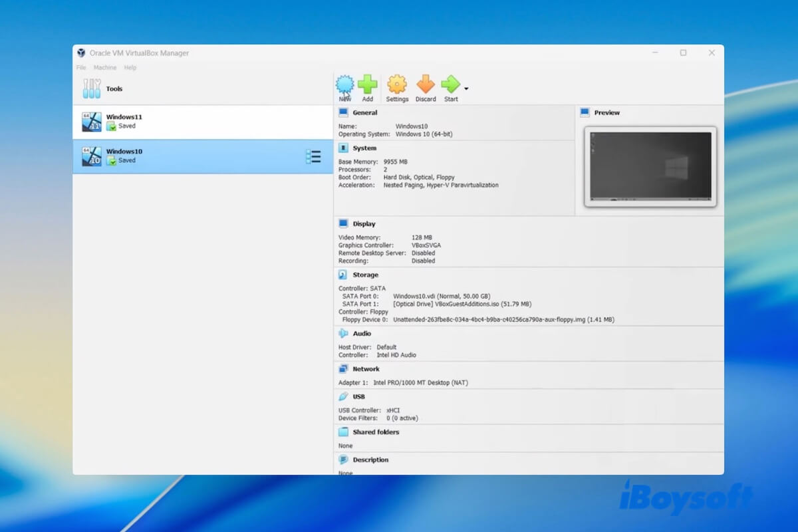Open the Network section header
This screenshot has height=532, width=798.
(x=366, y=369)
